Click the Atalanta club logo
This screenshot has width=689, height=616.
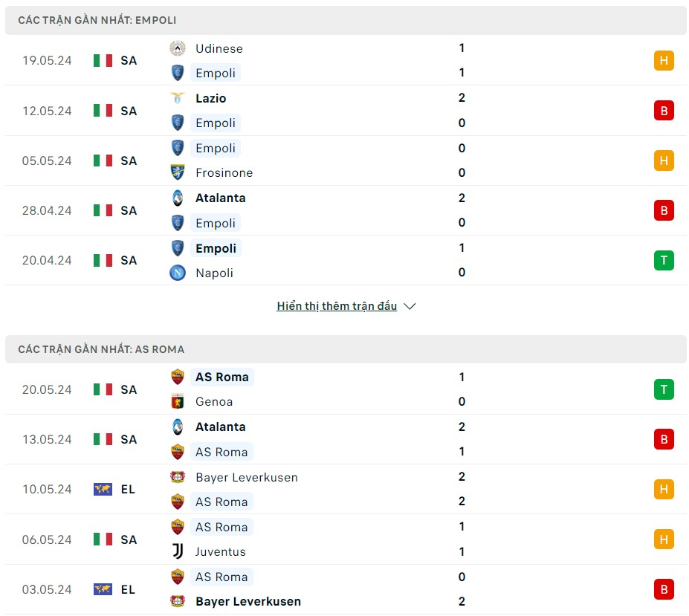pos(178,198)
